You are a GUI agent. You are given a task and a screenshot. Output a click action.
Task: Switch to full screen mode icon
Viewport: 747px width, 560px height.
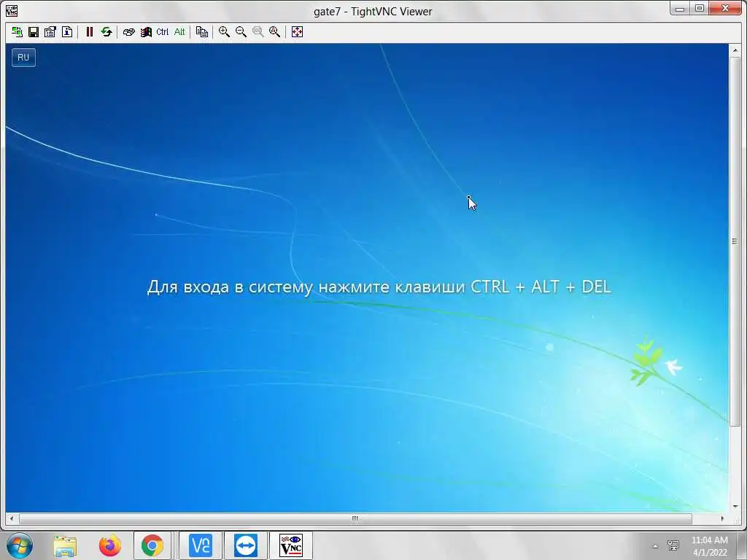(x=298, y=32)
